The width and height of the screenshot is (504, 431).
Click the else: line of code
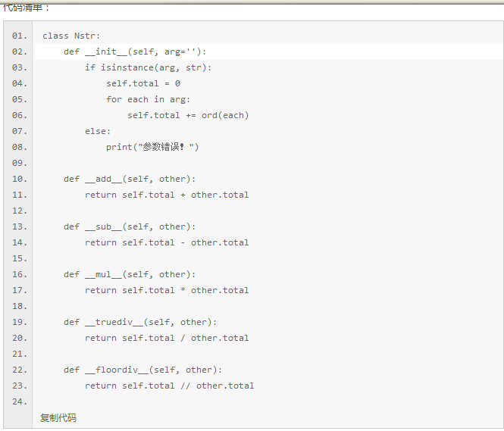[x=98, y=131]
